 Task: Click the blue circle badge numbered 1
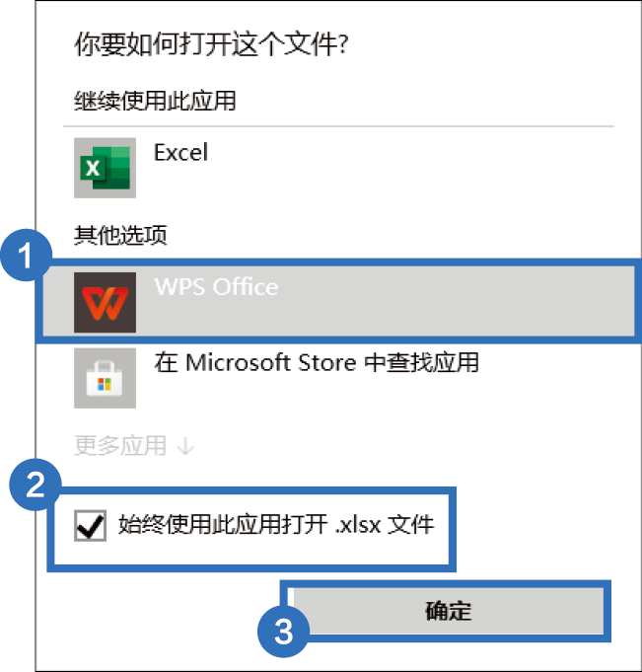pos(26,255)
